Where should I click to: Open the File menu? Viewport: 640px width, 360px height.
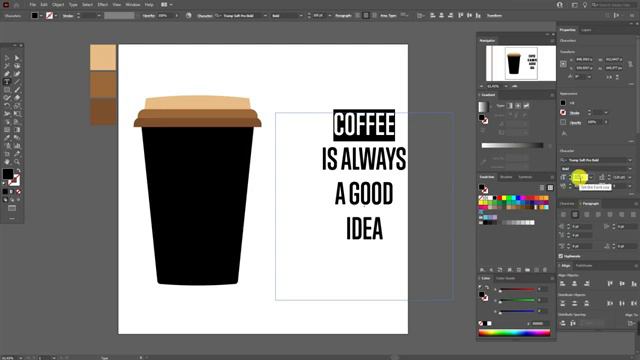(33, 5)
